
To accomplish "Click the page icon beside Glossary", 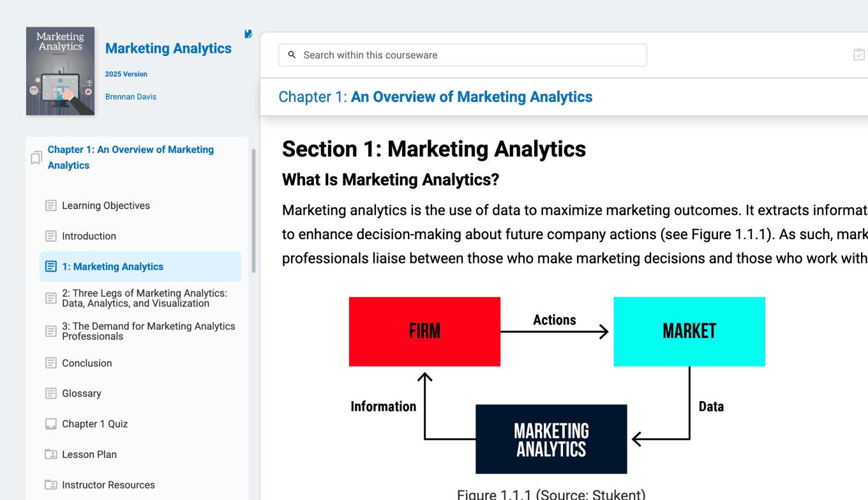I will [x=51, y=393].
